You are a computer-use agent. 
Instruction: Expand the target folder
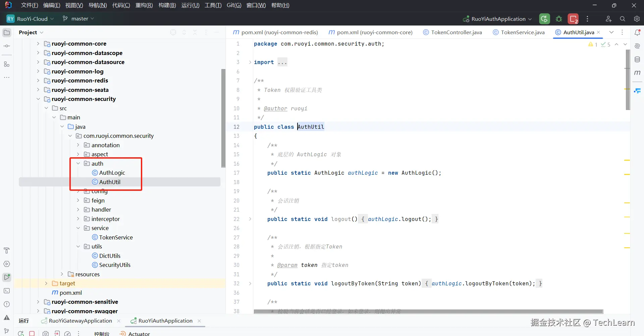tap(46, 283)
